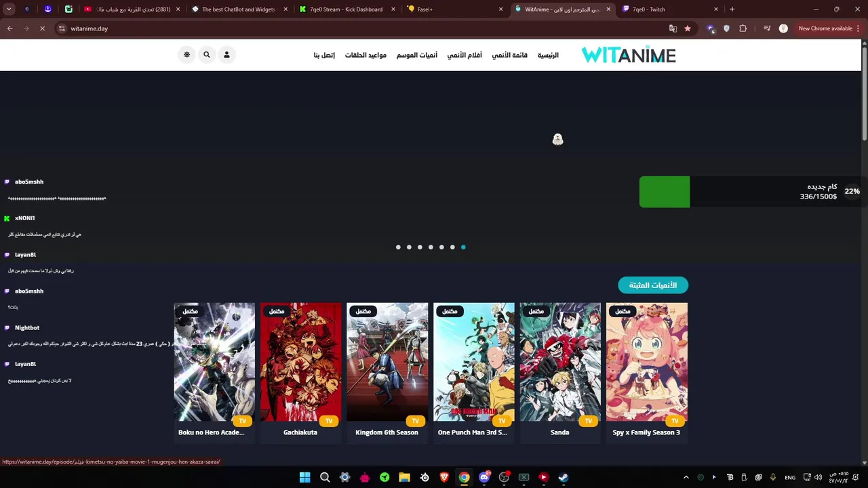Switch to the 7qe0 Stream - Kick Dashboard tab
Viewport: 868px width, 488px height.
coord(347,9)
